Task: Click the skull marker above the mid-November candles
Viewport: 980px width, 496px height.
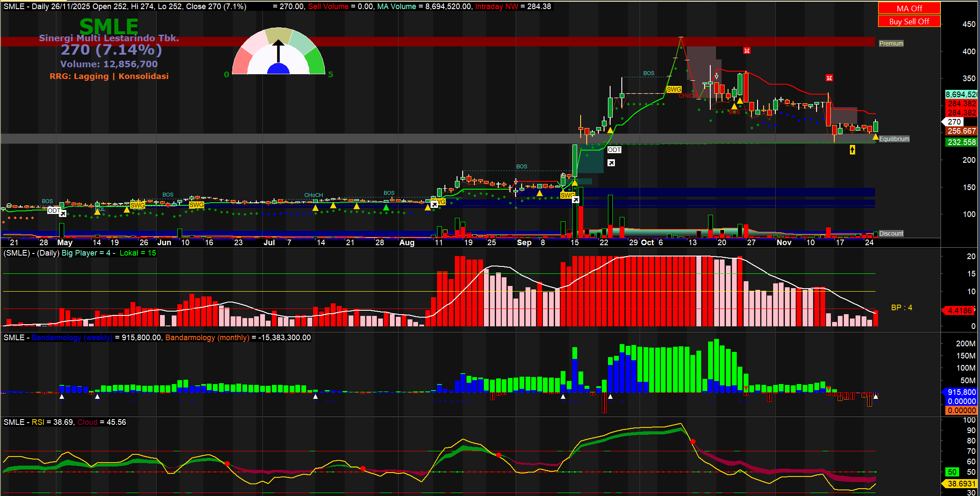Action: 829,78
